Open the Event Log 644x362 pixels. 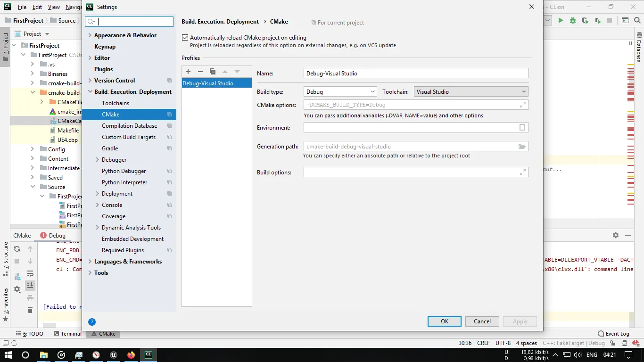point(613,334)
